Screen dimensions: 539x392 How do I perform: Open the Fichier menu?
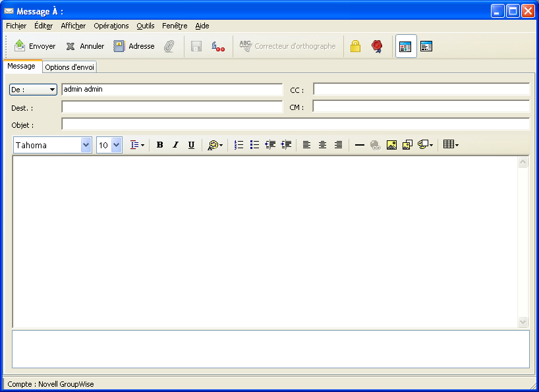16,26
